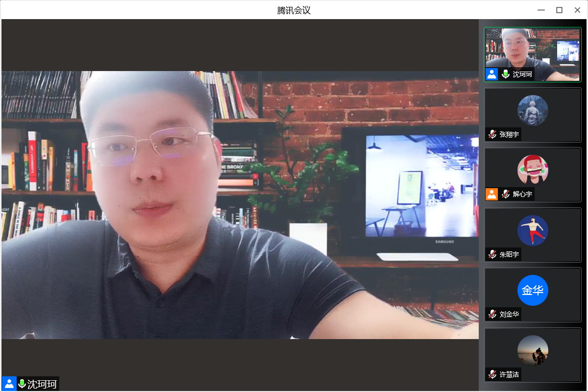Maximize the 腾讯会议 window

(x=559, y=10)
